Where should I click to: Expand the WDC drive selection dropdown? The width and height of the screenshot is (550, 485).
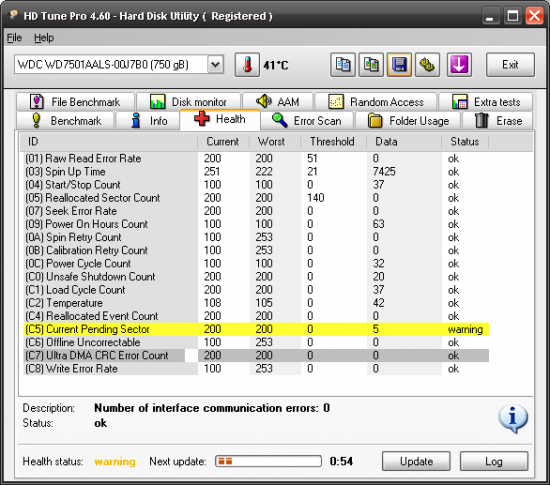(x=215, y=65)
